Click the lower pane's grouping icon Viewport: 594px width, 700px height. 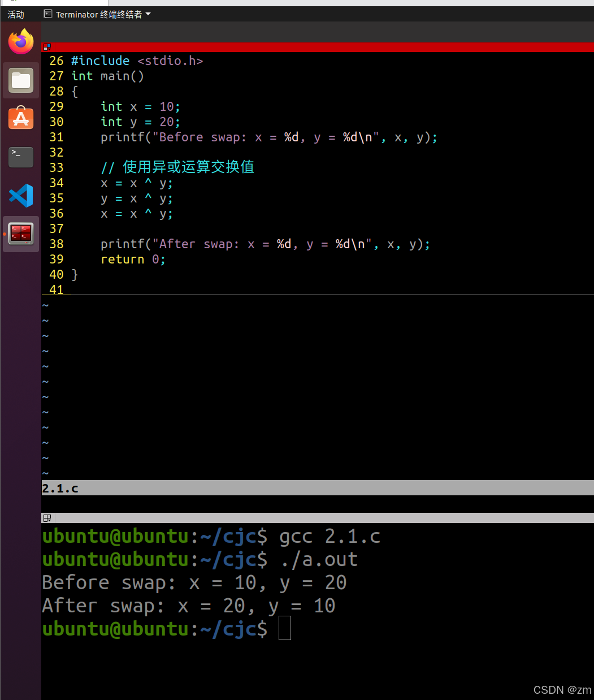pos(47,517)
